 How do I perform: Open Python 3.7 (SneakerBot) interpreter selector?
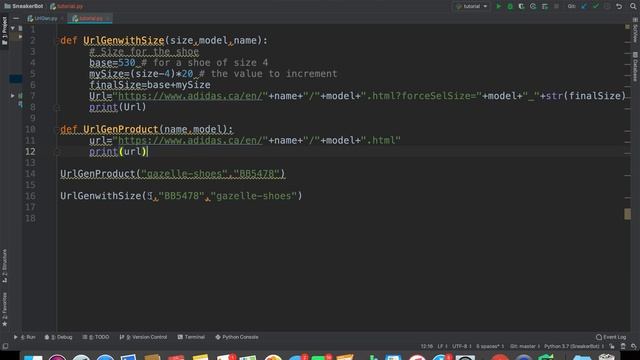[573, 346]
